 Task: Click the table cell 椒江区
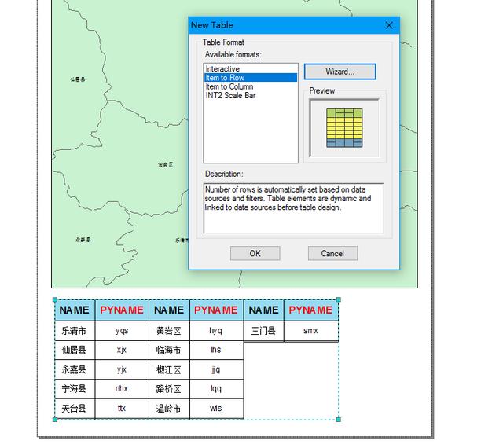pos(169,369)
